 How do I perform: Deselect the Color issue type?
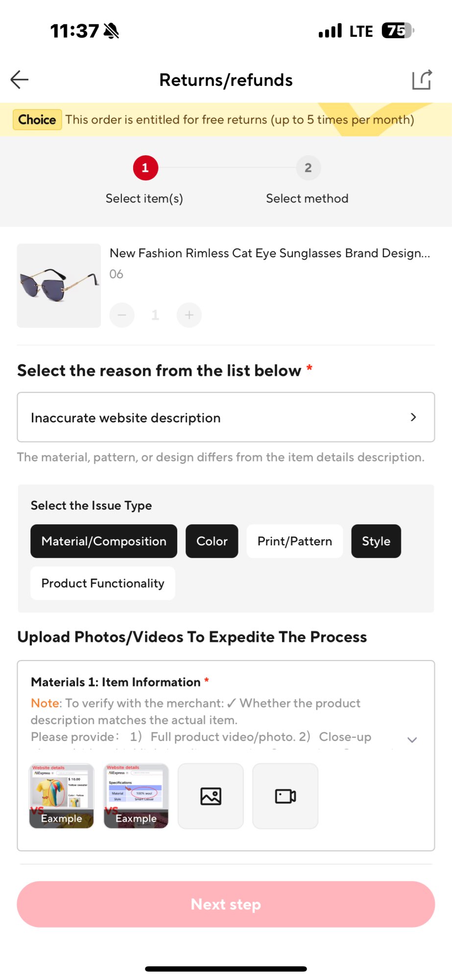(212, 541)
